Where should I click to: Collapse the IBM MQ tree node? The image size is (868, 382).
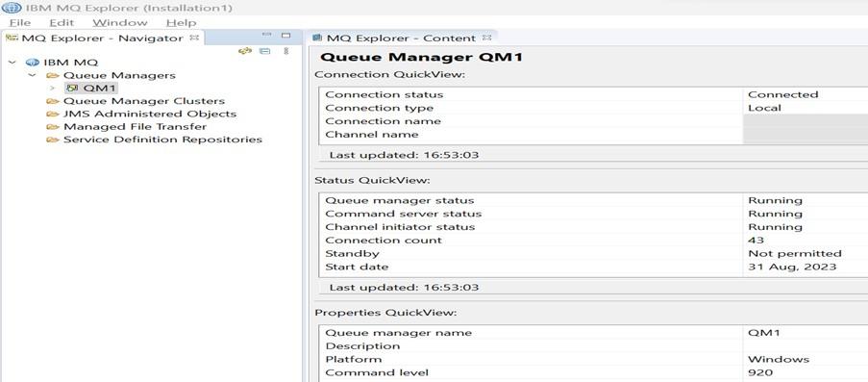click(12, 63)
